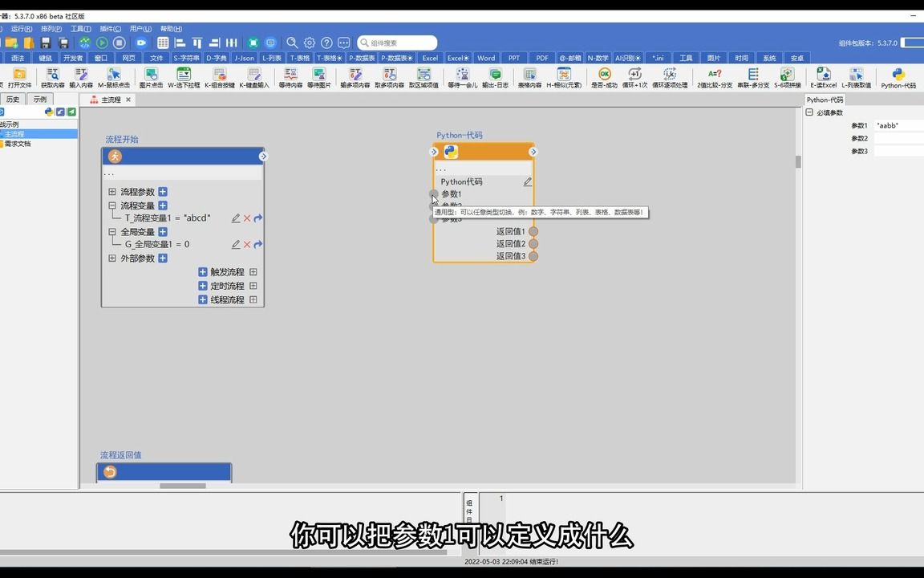Click the 是否-成功 OK component icon
The height and width of the screenshot is (578, 924).
point(604,76)
